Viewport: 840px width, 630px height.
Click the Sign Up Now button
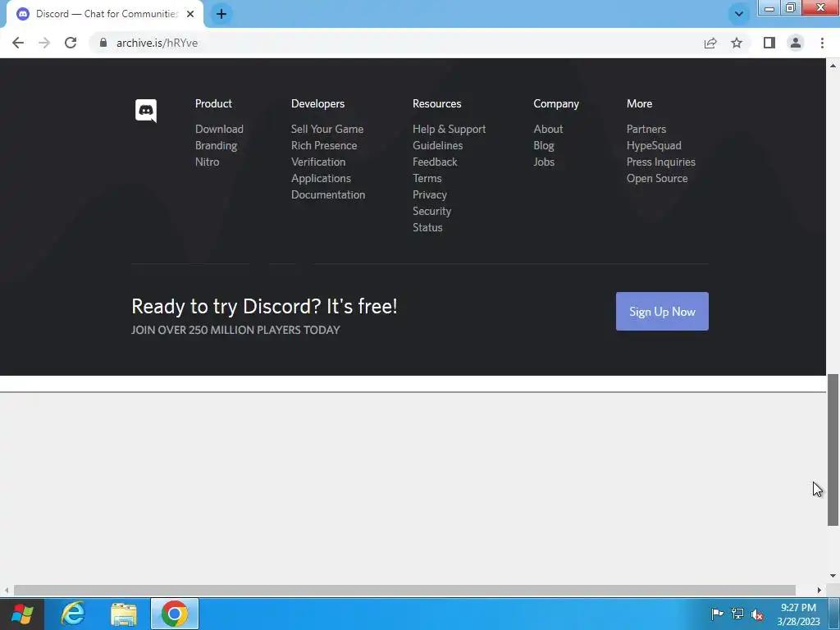[x=662, y=311]
